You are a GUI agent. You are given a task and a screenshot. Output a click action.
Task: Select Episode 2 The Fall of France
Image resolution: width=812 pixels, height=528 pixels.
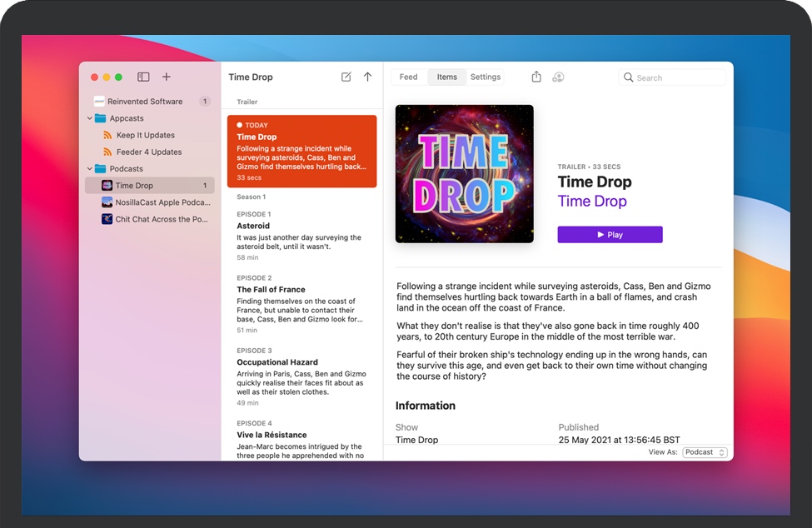(x=300, y=306)
